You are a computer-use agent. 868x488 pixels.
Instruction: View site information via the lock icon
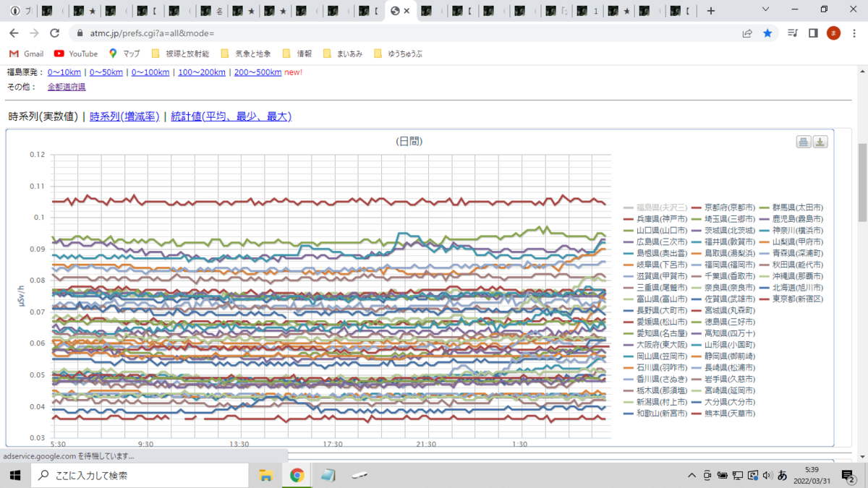pos(80,33)
